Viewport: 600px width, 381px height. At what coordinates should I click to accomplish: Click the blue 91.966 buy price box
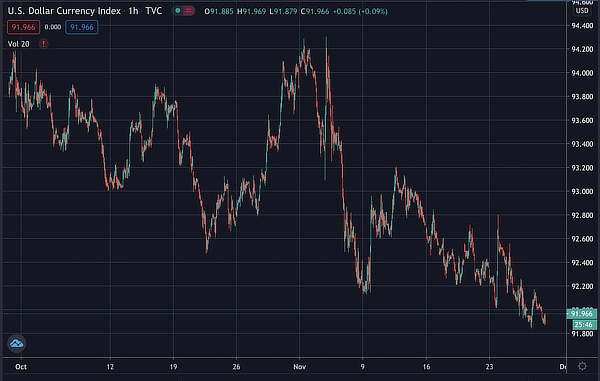tap(82, 27)
